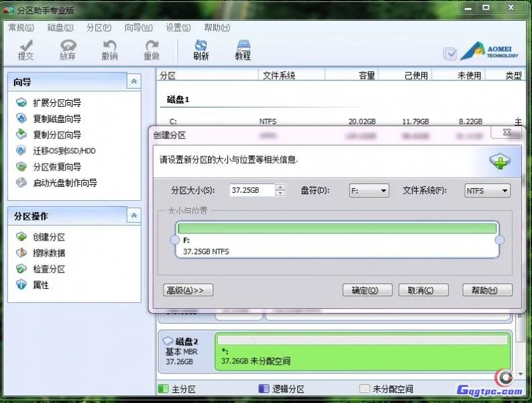Select the 37.26GB 未分配空间 block on 磁盘2
The height and width of the screenshot is (403, 532).
(x=363, y=351)
